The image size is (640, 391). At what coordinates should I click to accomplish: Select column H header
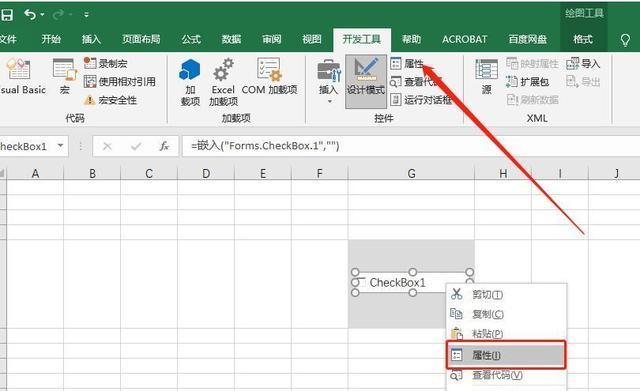pos(503,173)
